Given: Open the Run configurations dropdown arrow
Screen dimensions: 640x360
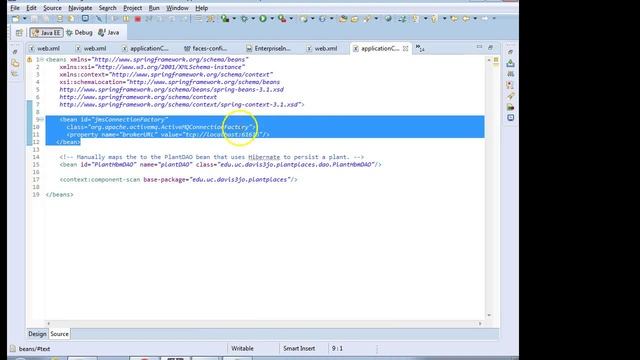Looking at the screenshot, I should pos(272,19).
